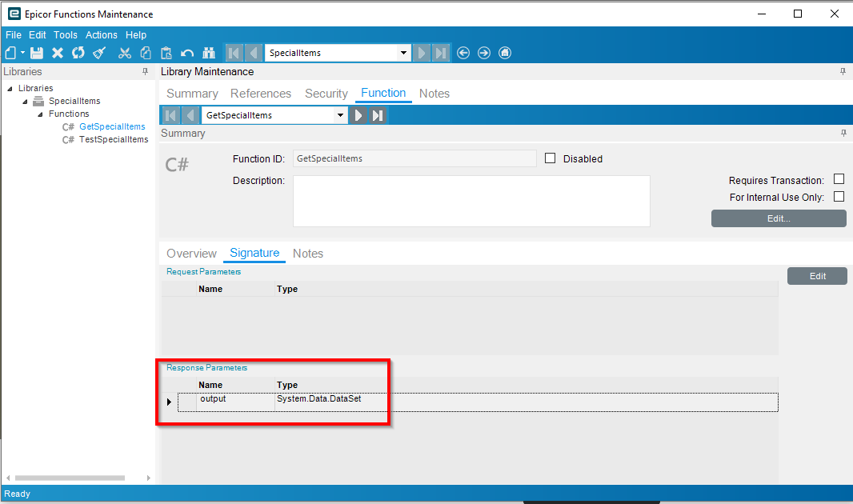Image resolution: width=853 pixels, height=504 pixels.
Task: Click the Delete X toolbar icon
Action: [57, 53]
